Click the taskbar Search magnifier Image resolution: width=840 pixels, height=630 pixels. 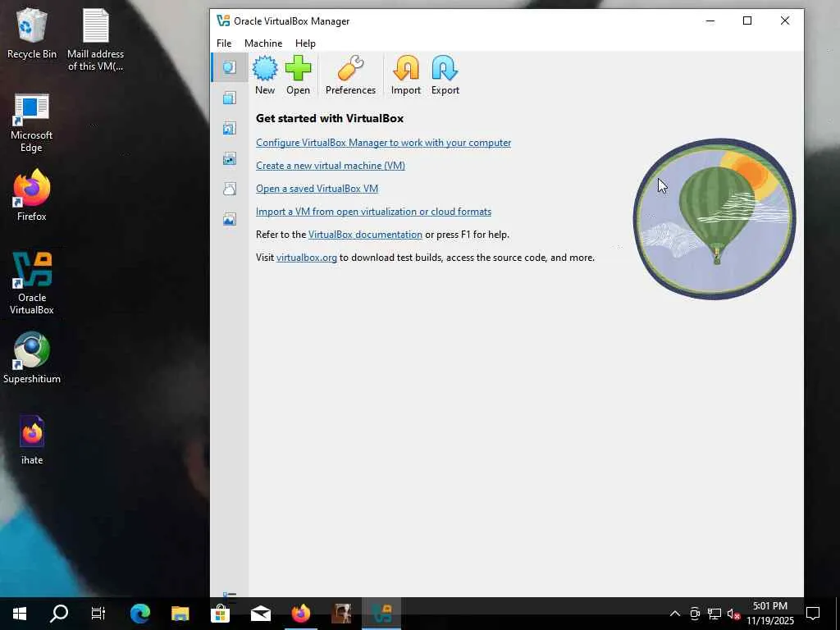pyautogui.click(x=59, y=614)
